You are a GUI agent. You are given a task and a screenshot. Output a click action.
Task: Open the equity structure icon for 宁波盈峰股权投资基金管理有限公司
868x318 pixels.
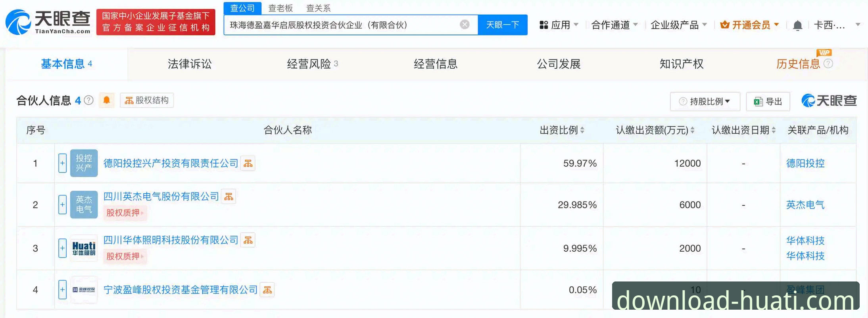[x=267, y=290]
